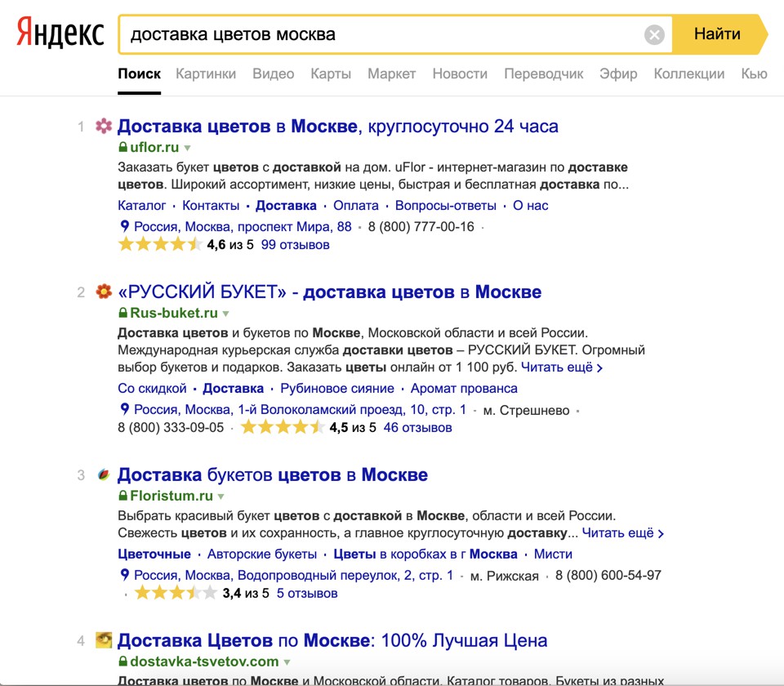Clear the search query with the X icon
The height and width of the screenshot is (686, 784).
654,34
